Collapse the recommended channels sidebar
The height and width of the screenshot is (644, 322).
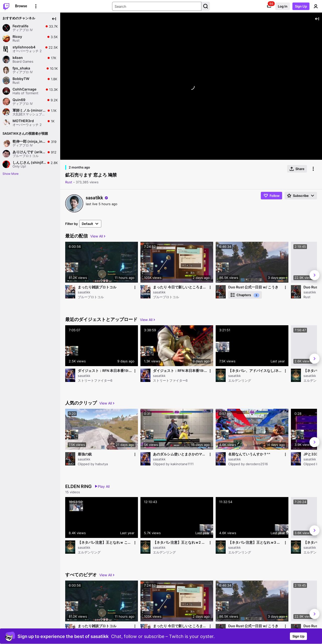[54, 19]
